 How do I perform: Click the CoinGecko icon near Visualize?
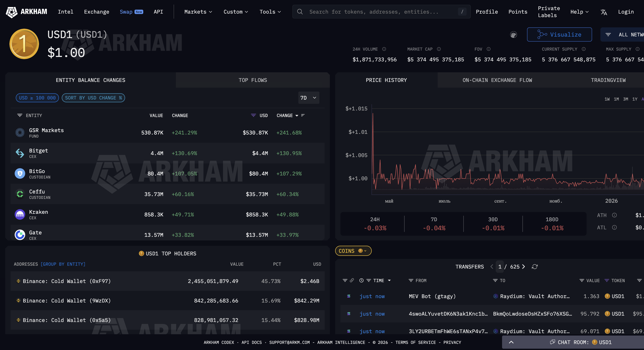pyautogui.click(x=513, y=35)
